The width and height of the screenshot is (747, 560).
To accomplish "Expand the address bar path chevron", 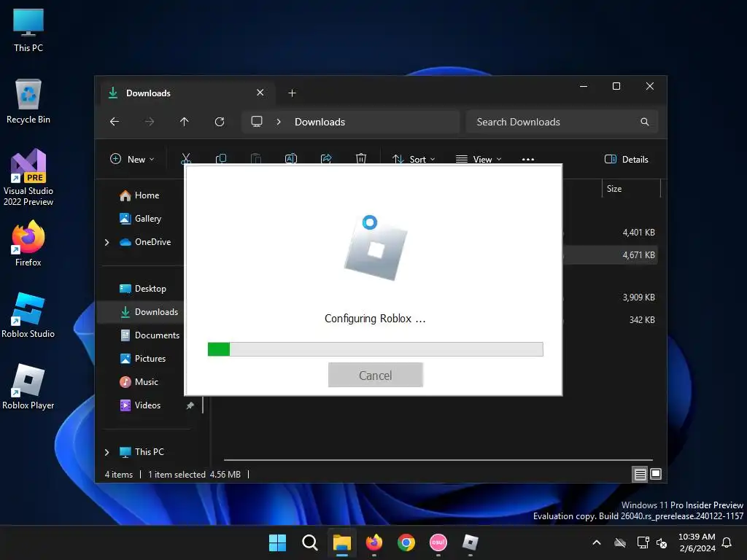I will point(279,122).
